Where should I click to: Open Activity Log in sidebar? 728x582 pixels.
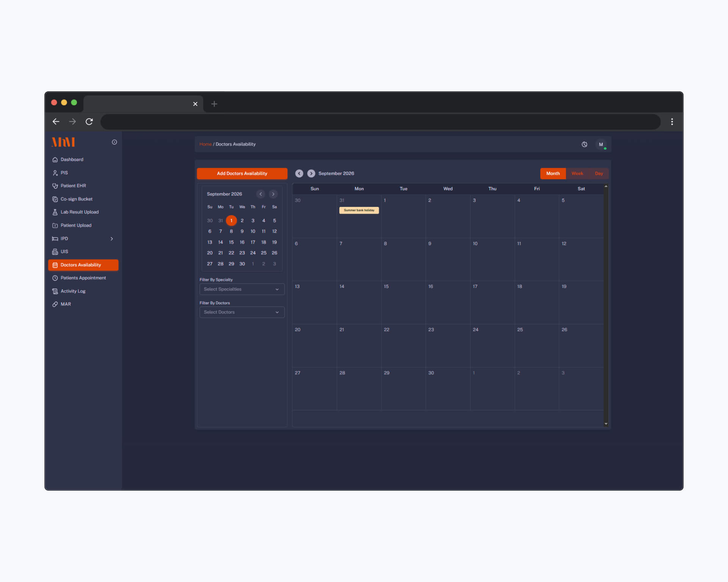coord(73,291)
